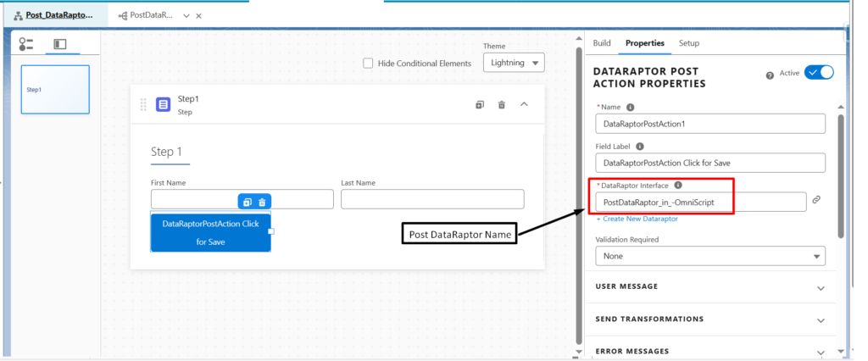Click the info icon next to Field Label
Viewport: 868px width, 361px height.
click(640, 147)
